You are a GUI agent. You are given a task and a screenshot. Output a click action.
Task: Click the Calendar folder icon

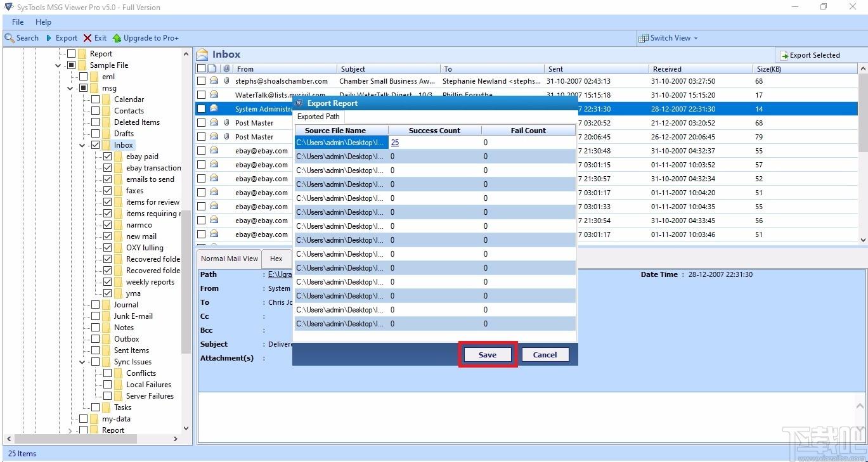point(106,99)
